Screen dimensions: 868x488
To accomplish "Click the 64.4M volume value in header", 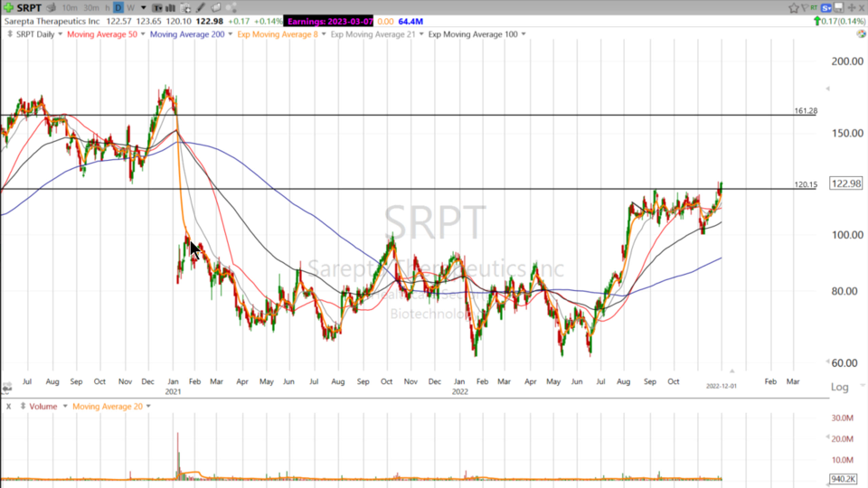I will [x=410, y=21].
